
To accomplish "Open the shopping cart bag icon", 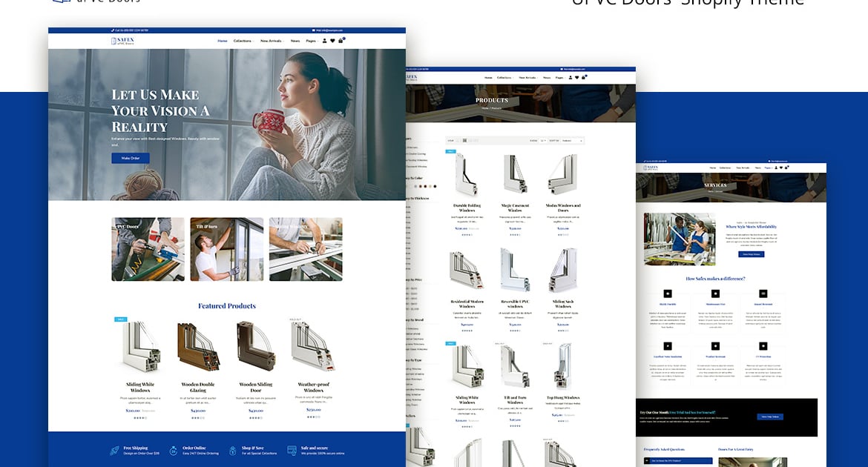I will (x=341, y=41).
